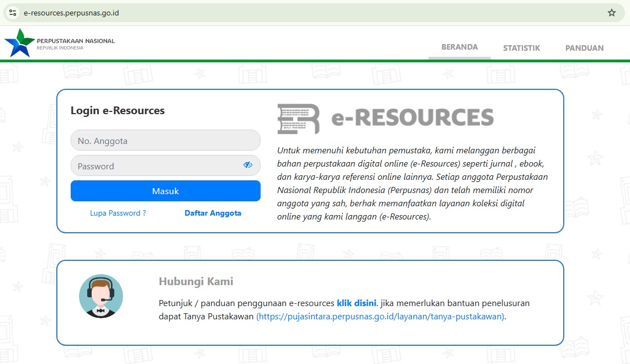
Task: Click the gray ER book logo icon
Action: 298,119
